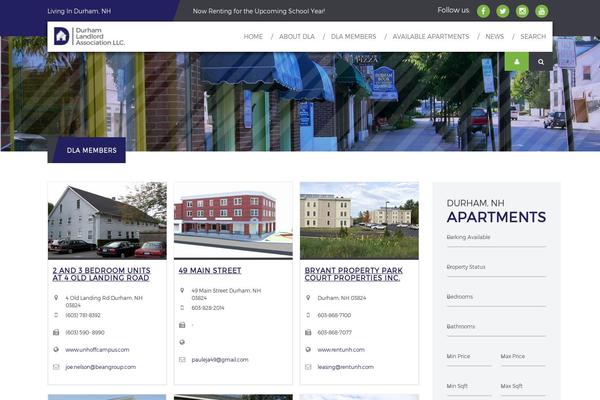Click the envelope icon beside joe.nelson@beangroup.com

[56, 367]
